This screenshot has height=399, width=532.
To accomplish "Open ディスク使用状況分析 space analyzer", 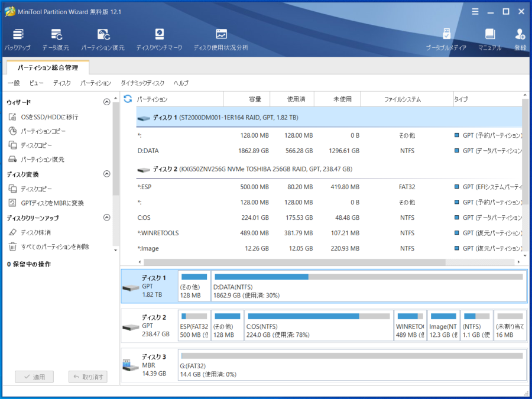I will coord(220,39).
